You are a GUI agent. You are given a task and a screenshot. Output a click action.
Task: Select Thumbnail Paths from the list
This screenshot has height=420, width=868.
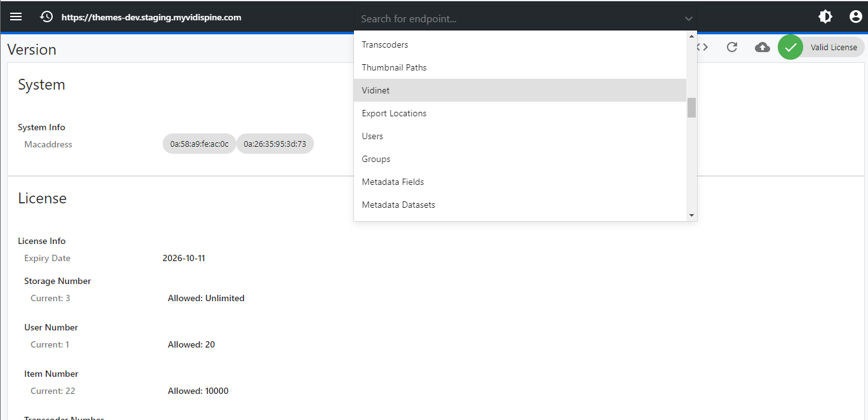point(394,67)
